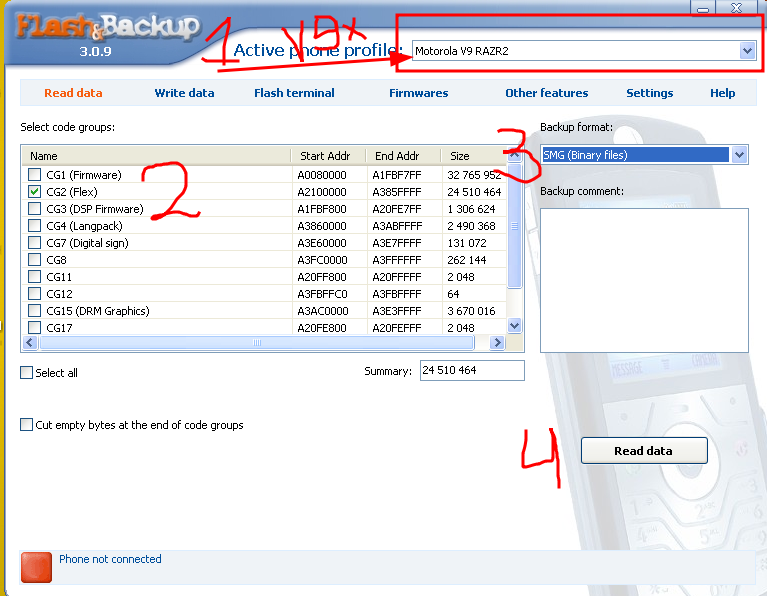Click the horizontal scroll-right arrow
The width and height of the screenshot is (767, 596).
497,343
